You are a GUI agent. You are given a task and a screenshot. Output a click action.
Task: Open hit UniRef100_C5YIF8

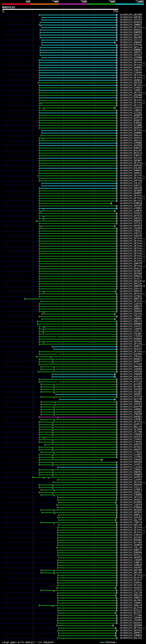(131, 20)
